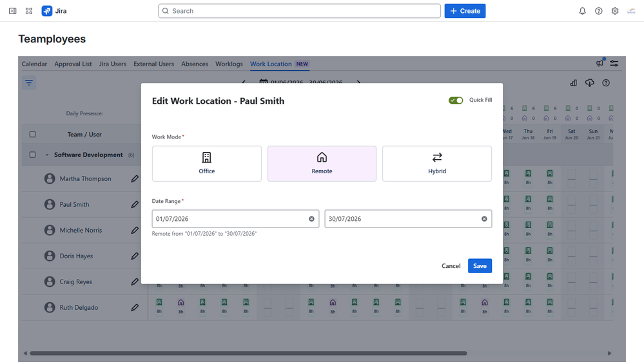
Task: Open the announcements megaphone icon
Action: tap(600, 63)
